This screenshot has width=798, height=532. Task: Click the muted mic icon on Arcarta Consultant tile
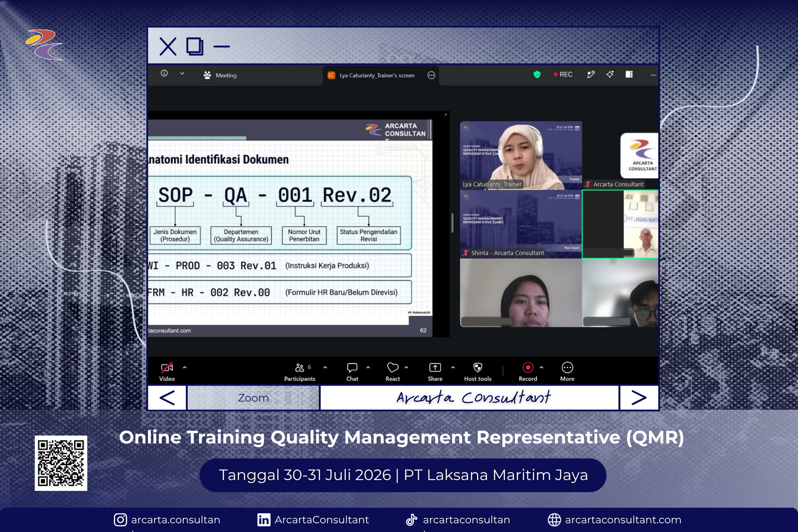(588, 184)
